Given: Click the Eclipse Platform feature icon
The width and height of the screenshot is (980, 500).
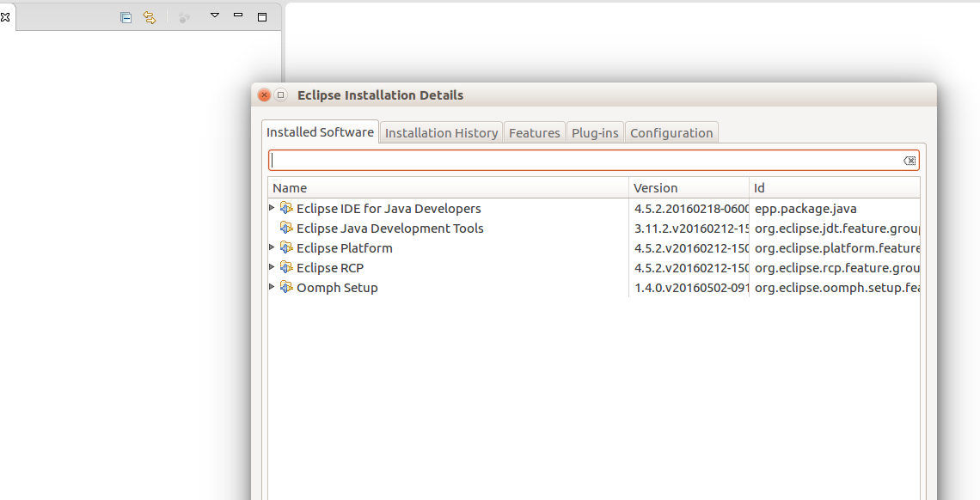Looking at the screenshot, I should [286, 247].
